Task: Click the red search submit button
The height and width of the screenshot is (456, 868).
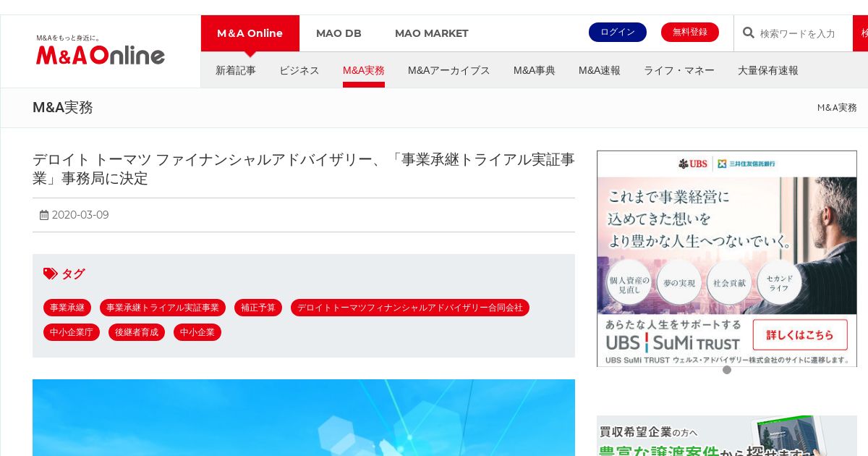Action: point(861,33)
